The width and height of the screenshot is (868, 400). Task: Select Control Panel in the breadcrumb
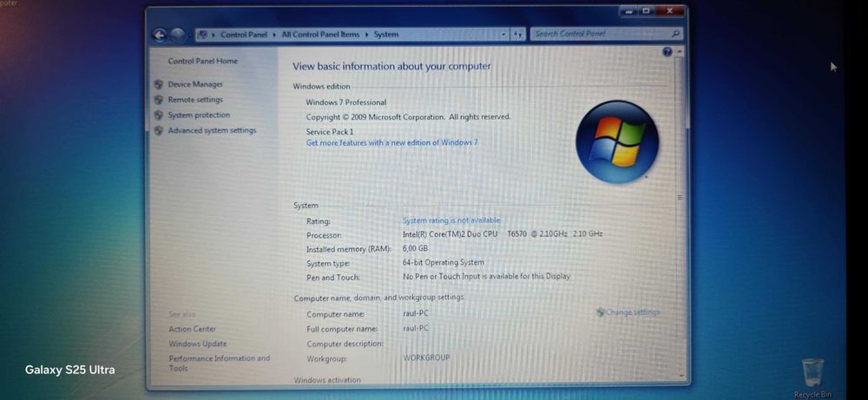pos(244,35)
